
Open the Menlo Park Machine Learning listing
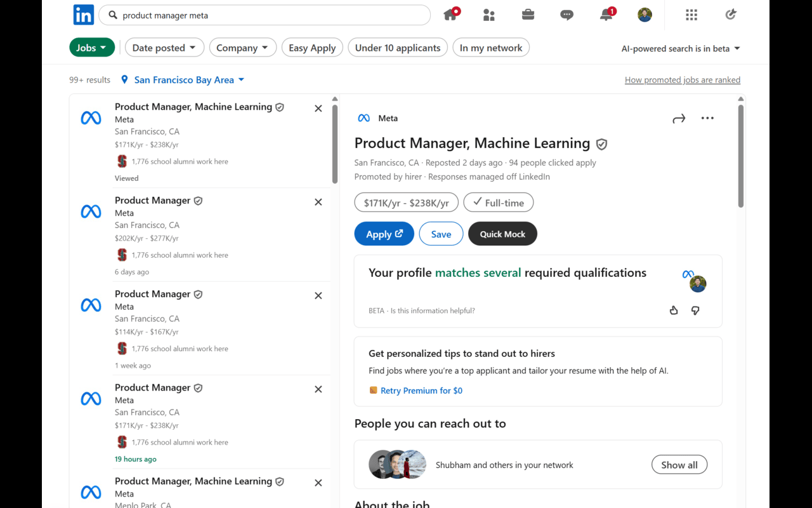[199, 490]
